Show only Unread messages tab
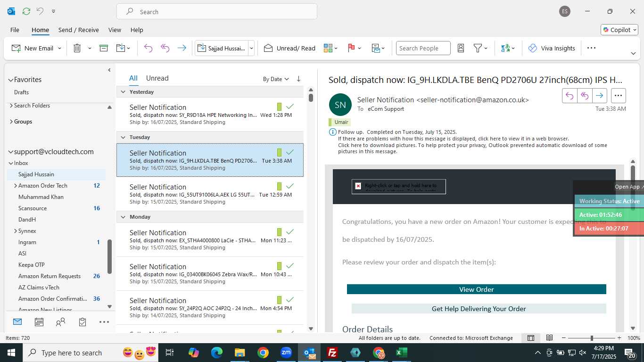 157,78
